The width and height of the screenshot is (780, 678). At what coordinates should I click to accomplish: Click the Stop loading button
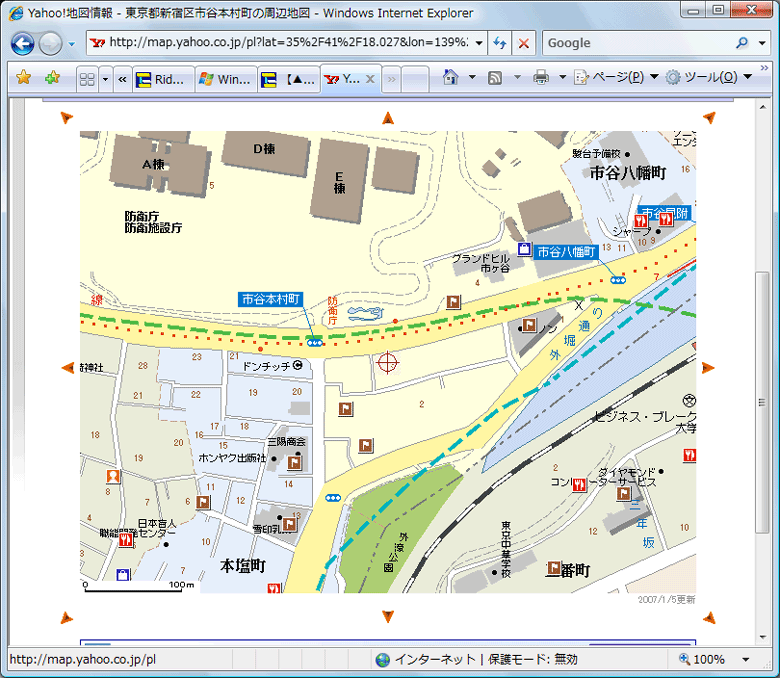click(525, 44)
